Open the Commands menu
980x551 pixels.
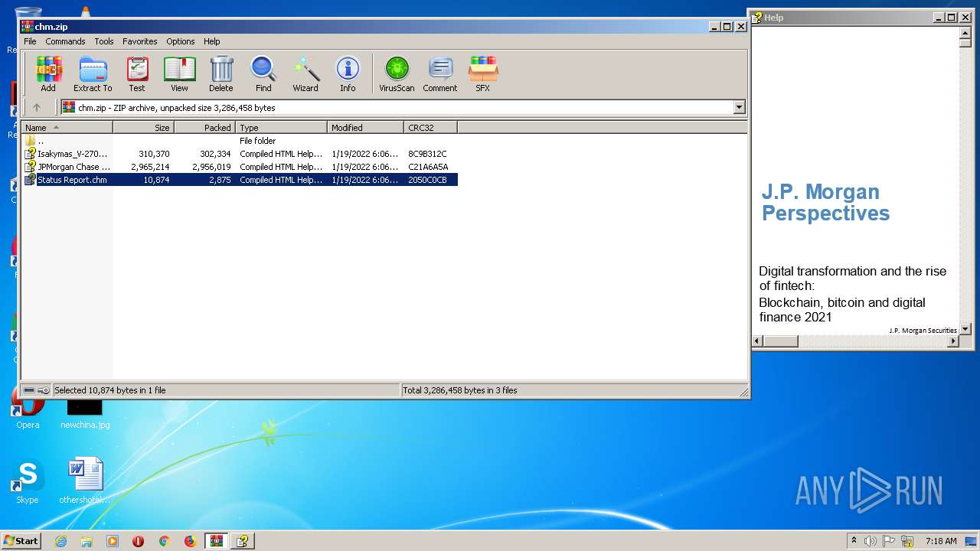click(65, 41)
